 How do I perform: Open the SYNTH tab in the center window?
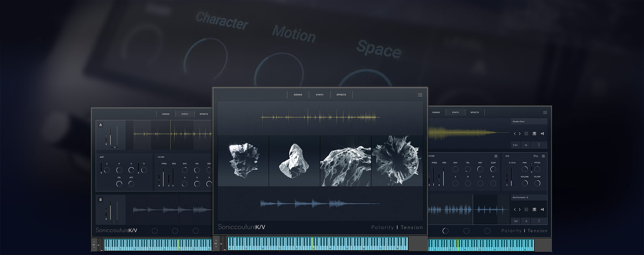point(320,95)
